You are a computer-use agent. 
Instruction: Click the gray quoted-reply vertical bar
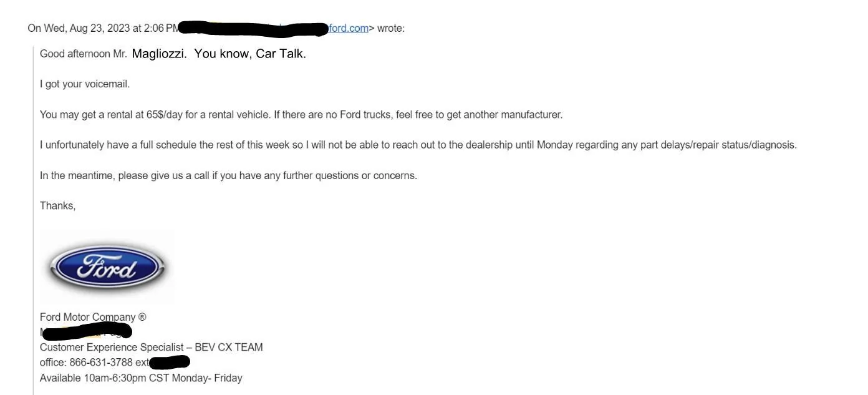click(34, 218)
